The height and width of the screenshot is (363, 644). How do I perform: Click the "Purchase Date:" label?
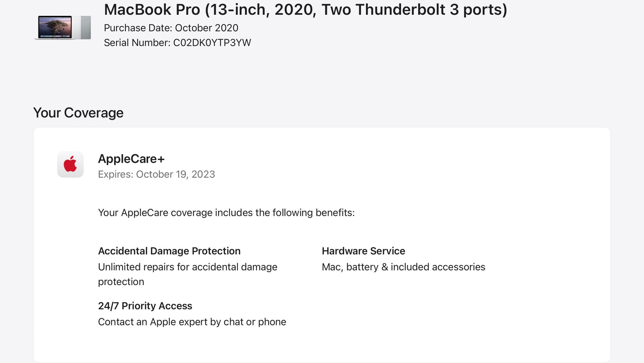(138, 28)
